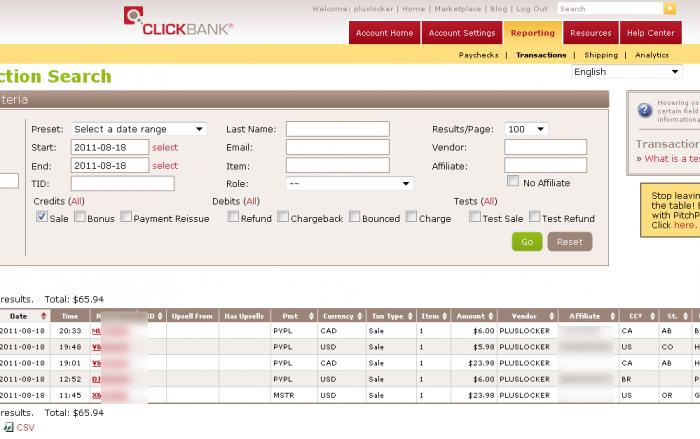Download results via CSV link
Screen dimensions: 700x439
pyautogui.click(x=25, y=427)
